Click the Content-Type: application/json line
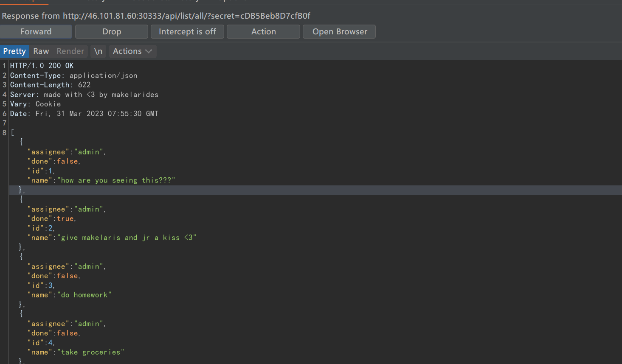Image resolution: width=622 pixels, height=364 pixels. (x=74, y=76)
